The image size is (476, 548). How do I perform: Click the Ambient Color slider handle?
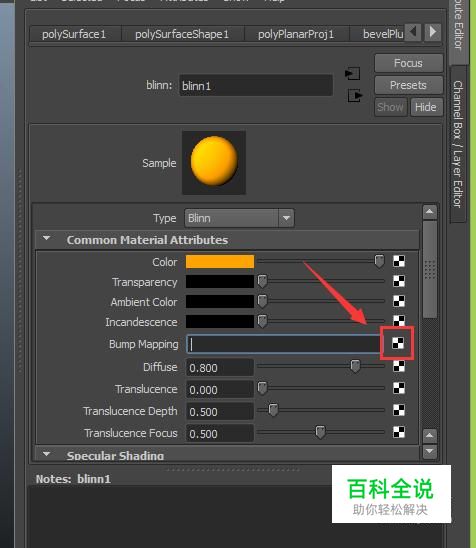(x=262, y=301)
